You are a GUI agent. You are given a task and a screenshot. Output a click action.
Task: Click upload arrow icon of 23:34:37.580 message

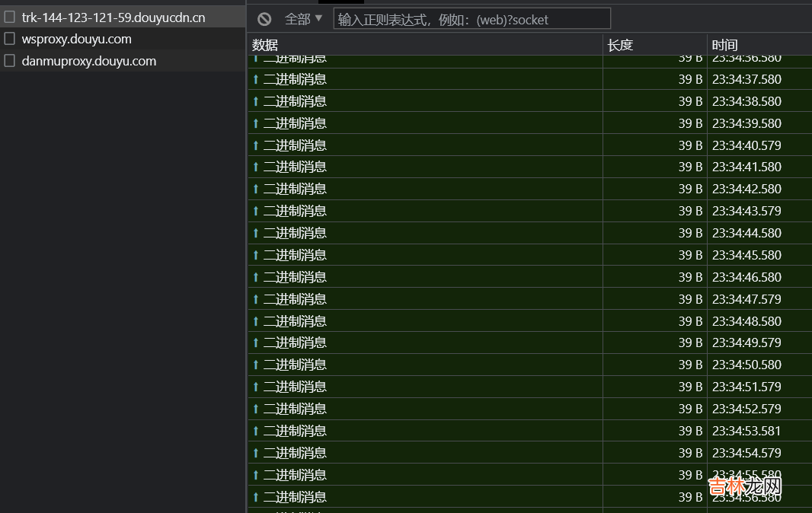[256, 79]
